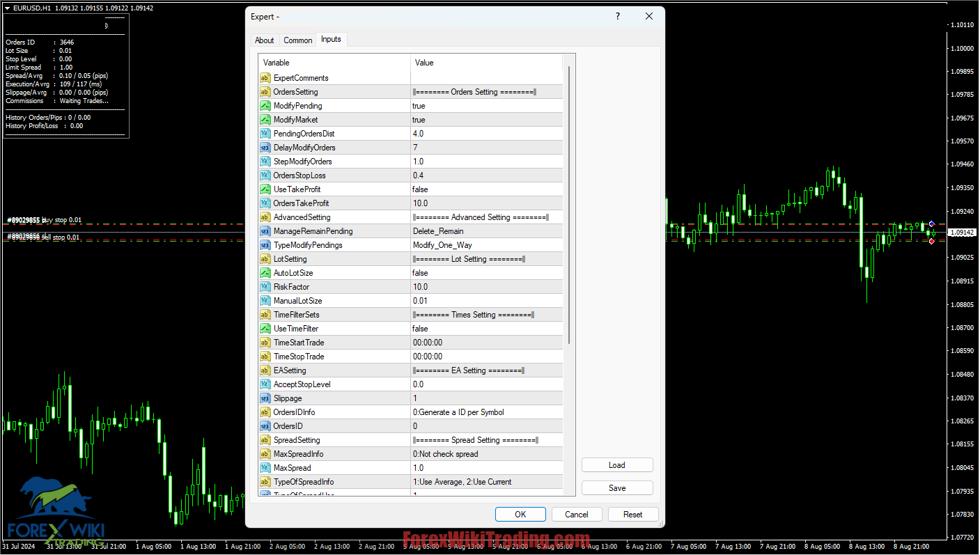Click the fraction icon next to RiskFactor
This screenshot has height=555, width=980.
(x=265, y=286)
